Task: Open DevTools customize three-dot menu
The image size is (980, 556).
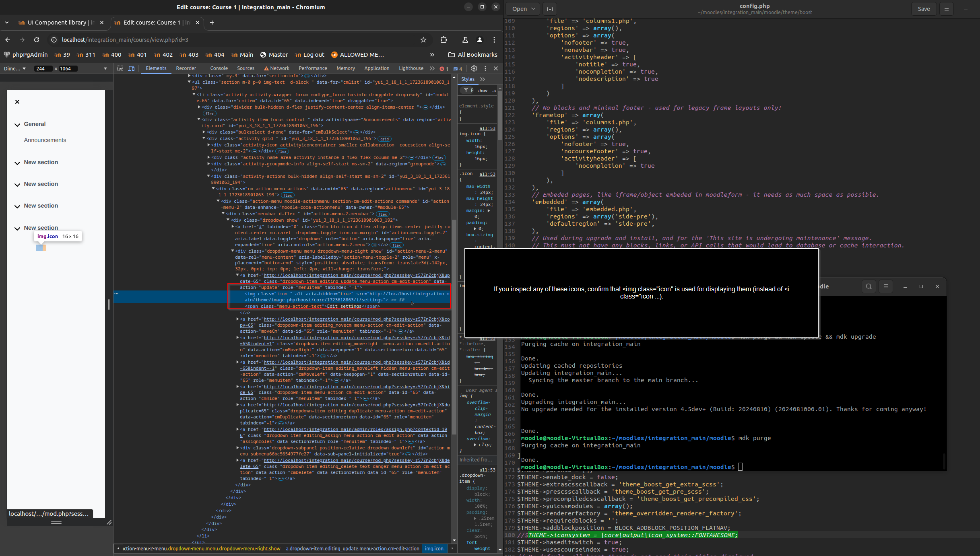Action: (x=485, y=68)
